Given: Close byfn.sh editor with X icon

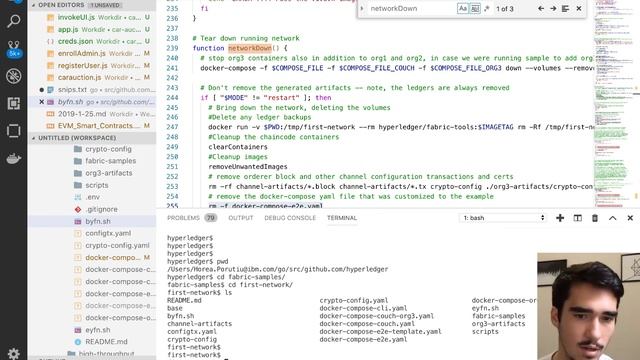Looking at the screenshot, I should pos(41,102).
